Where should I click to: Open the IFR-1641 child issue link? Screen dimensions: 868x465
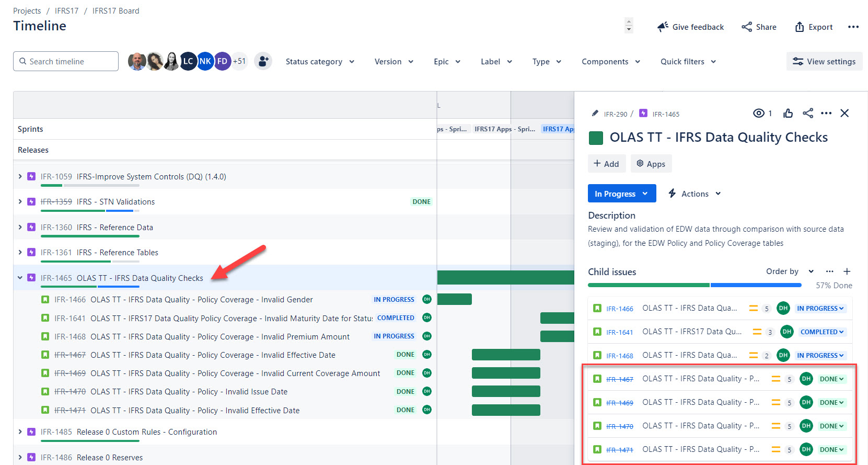pos(619,332)
